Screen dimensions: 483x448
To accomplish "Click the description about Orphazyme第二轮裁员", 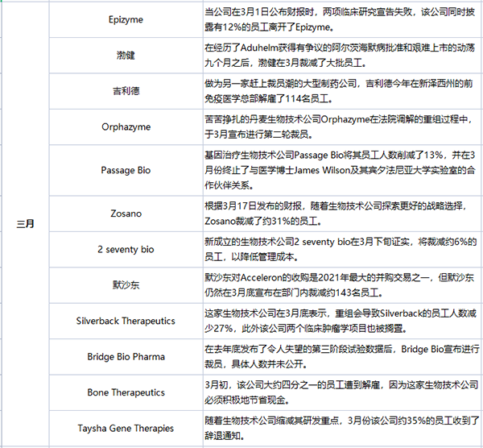I will click(343, 127).
